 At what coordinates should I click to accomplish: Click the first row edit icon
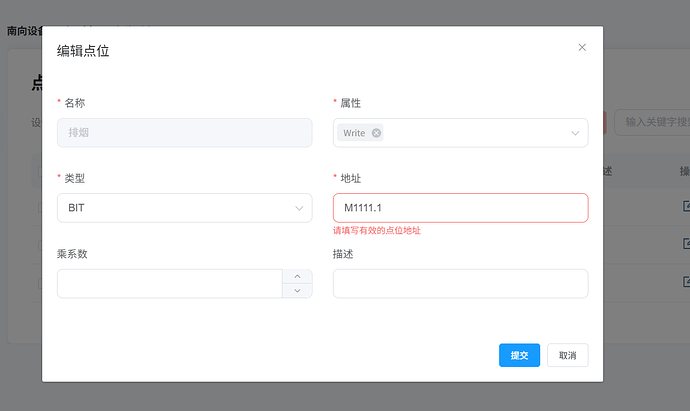[x=686, y=206]
